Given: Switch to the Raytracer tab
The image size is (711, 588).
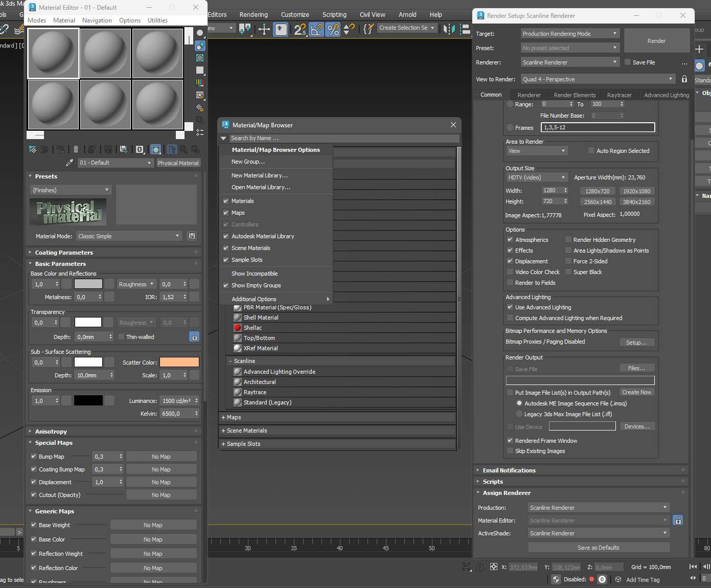Looking at the screenshot, I should point(620,95).
